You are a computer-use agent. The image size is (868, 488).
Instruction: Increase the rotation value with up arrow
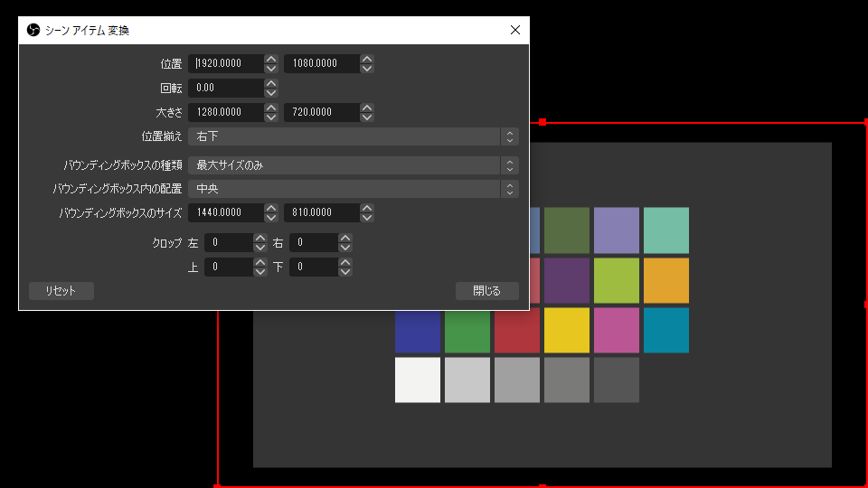pos(271,83)
